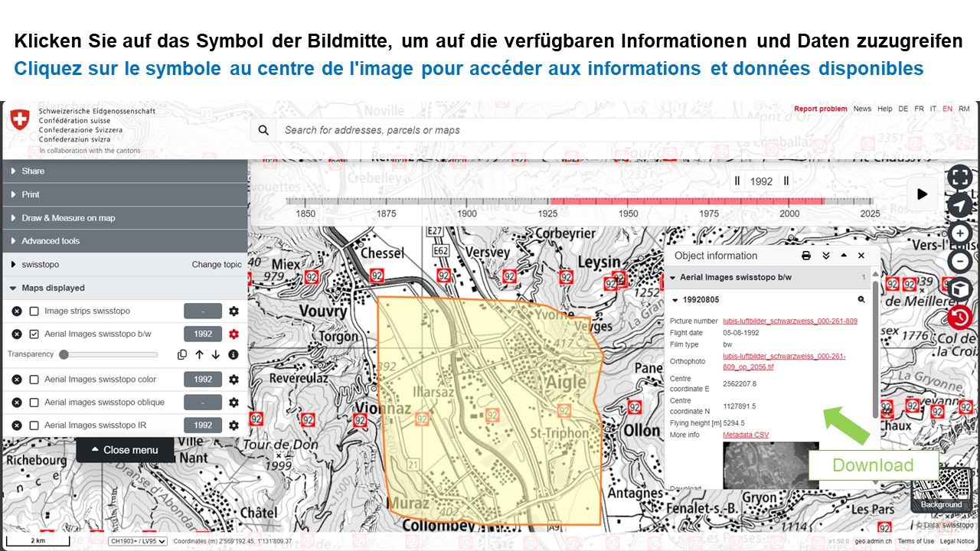This screenshot has width=980, height=551.
Task: Expand the Draw & Measure on map section
Action: 68,218
